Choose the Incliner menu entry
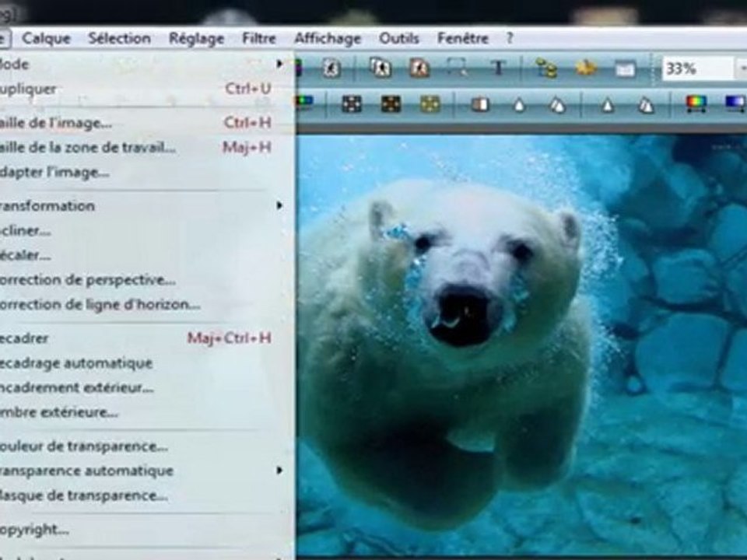The height and width of the screenshot is (560, 747). click(x=143, y=231)
